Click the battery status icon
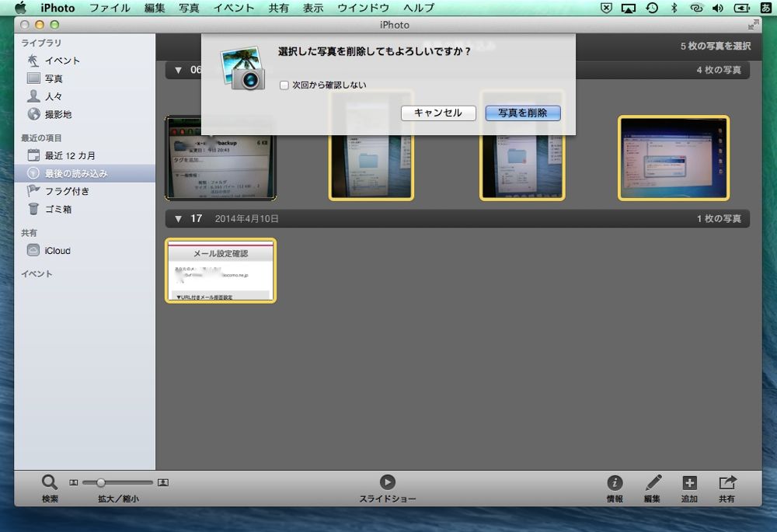The height and width of the screenshot is (532, 777). tap(742, 8)
